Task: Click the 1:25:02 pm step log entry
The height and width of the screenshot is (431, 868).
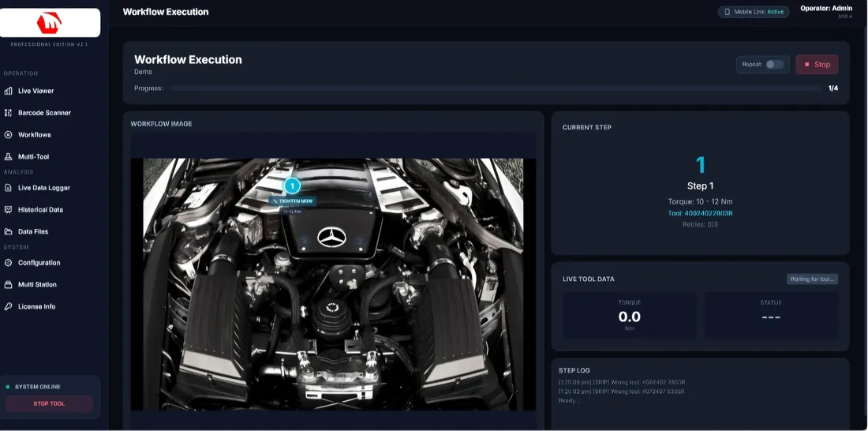Action: [x=623, y=391]
